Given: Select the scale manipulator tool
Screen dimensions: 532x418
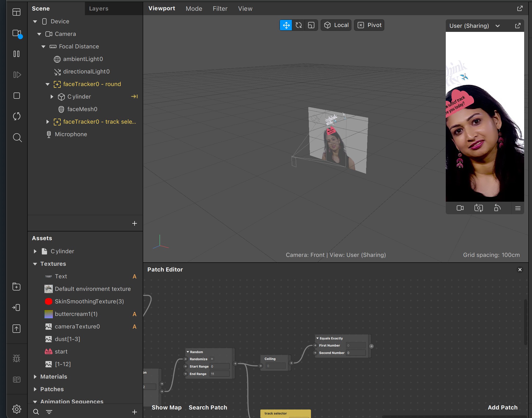Looking at the screenshot, I should click(x=311, y=25).
